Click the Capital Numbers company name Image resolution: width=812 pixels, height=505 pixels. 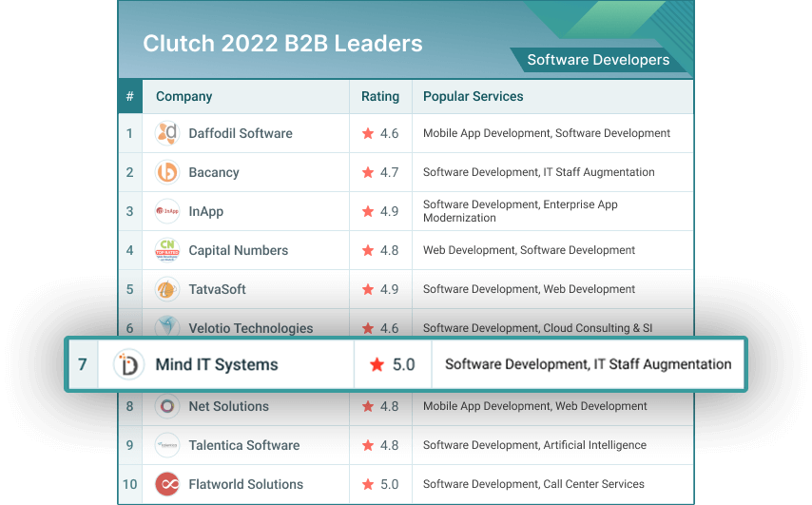(x=239, y=251)
